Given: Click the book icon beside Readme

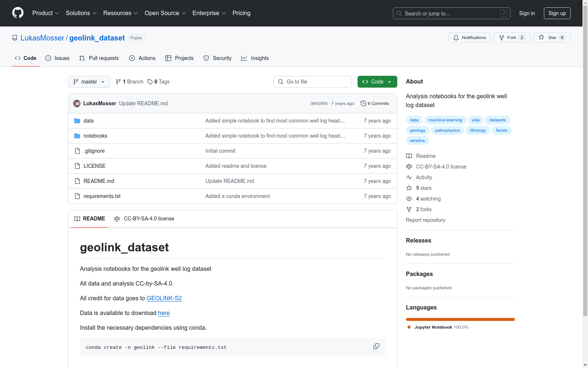Looking at the screenshot, I should 409,156.
